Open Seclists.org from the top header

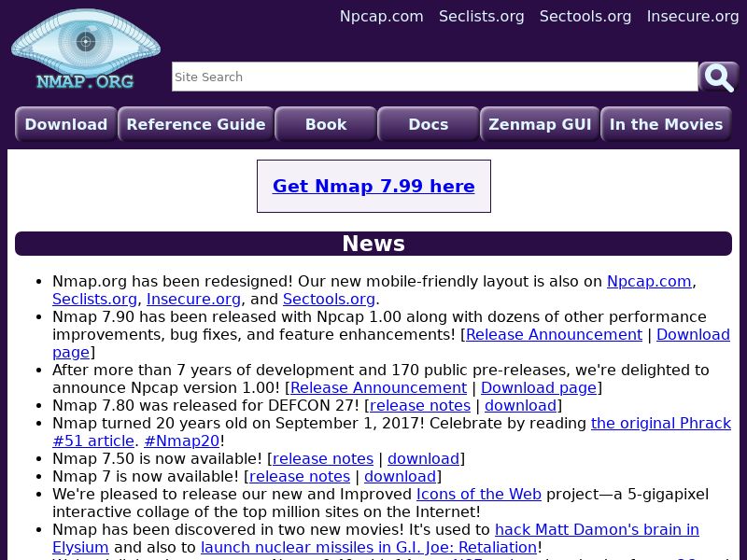pos(481,16)
